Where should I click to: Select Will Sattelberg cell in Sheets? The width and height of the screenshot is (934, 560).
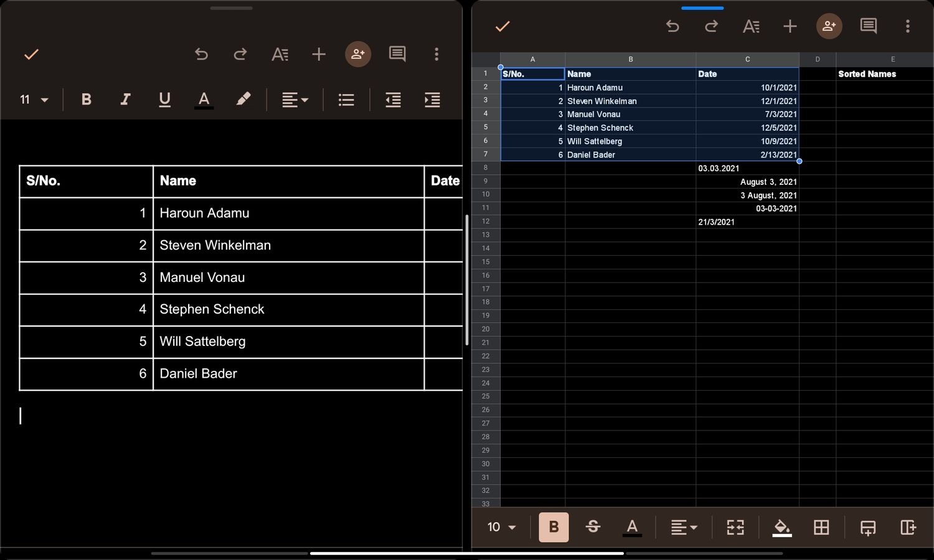tap(630, 141)
